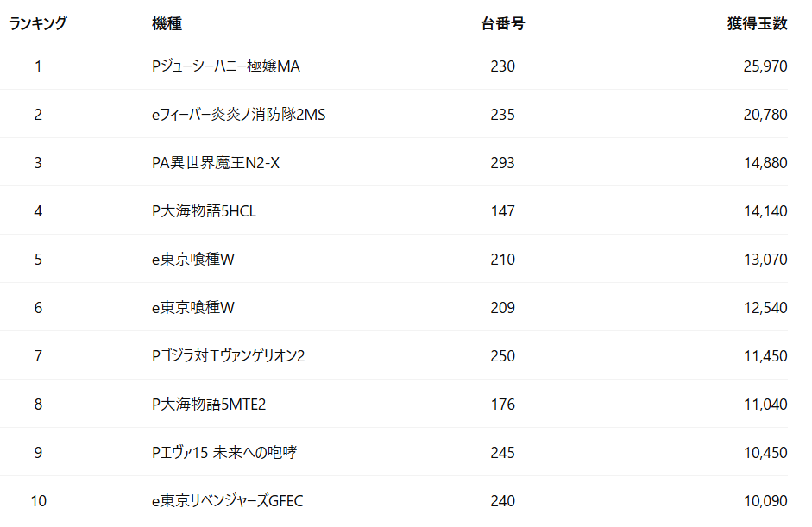Image resolution: width=812 pixels, height=527 pixels.
Task: Click e東京喰種W with machine number 209
Action: (x=193, y=308)
